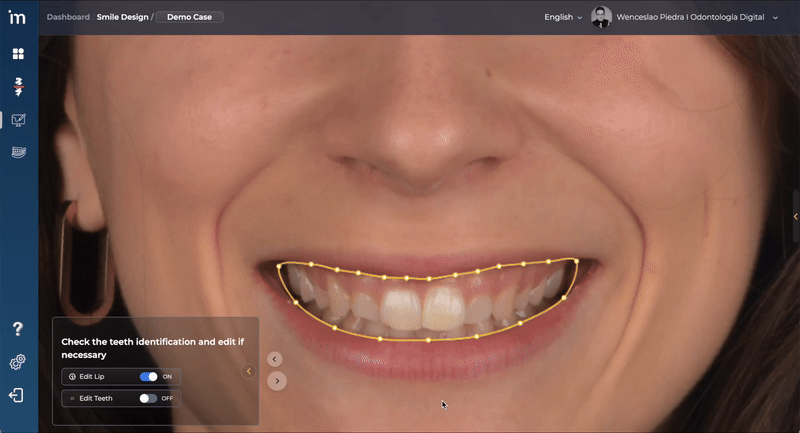The height and width of the screenshot is (433, 800).
Task: Click the Smile Design breadcrumb
Action: coord(122,17)
